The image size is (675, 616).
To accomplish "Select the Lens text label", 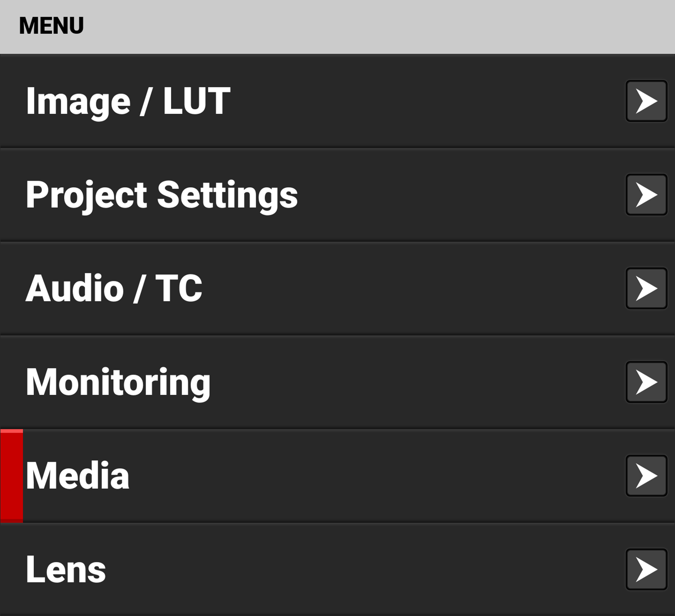I will (x=66, y=570).
